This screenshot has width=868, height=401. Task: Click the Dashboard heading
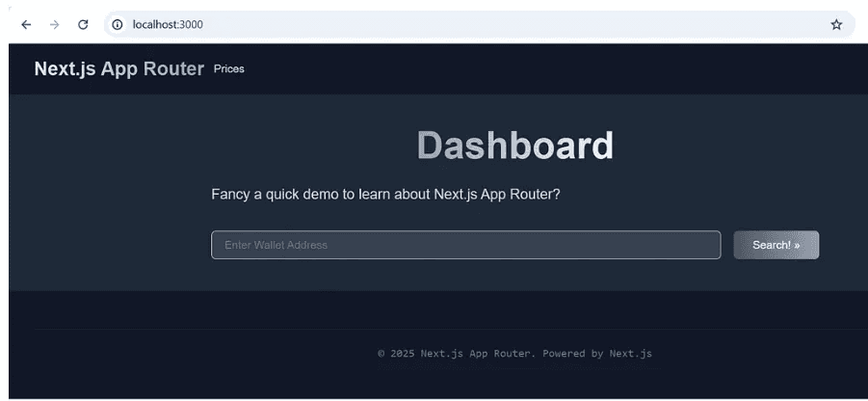click(x=514, y=146)
